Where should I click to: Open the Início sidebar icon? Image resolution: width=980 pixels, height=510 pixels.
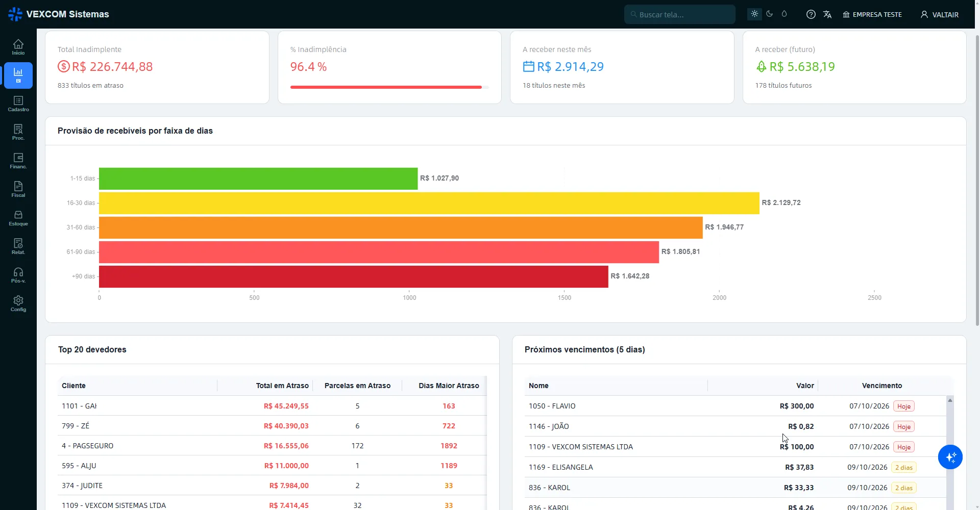[x=18, y=47]
